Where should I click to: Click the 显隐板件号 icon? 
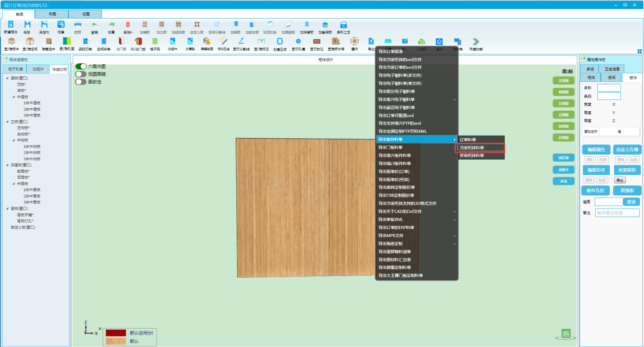point(336,41)
